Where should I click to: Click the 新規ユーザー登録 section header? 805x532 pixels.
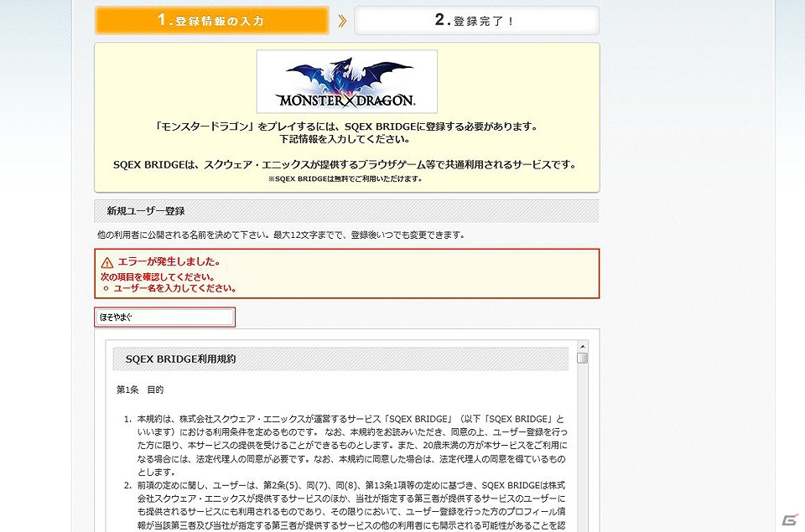coord(346,211)
